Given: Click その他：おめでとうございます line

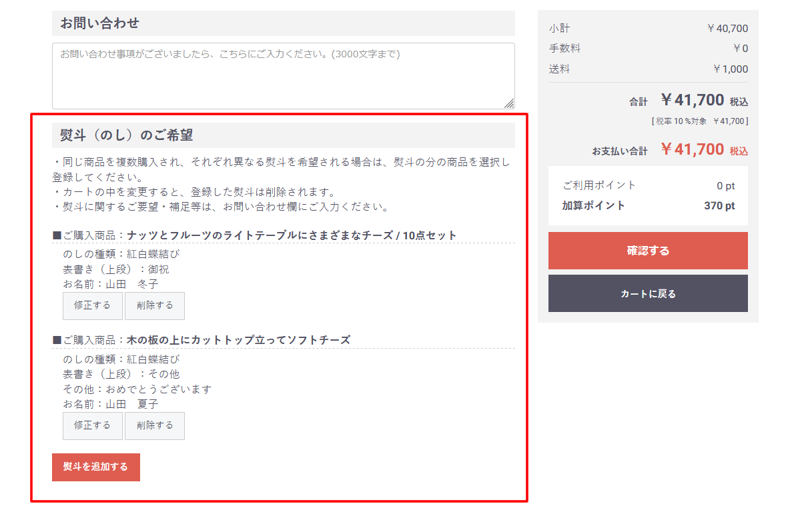Looking at the screenshot, I should click(137, 389).
